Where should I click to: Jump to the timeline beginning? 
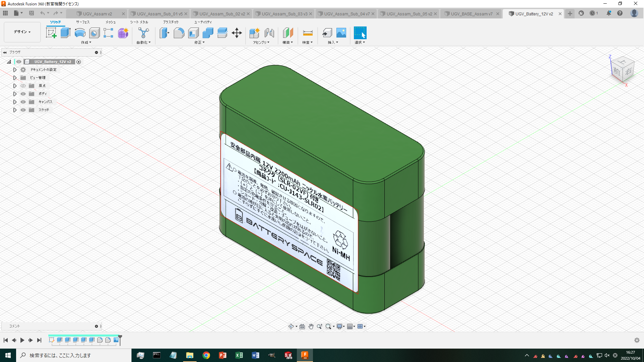[6, 340]
